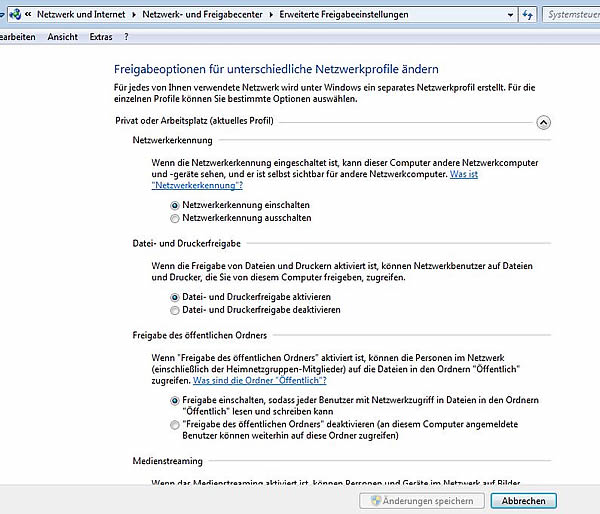
Task: Click the refresh icon beside the address bar
Action: pyautogui.click(x=528, y=15)
